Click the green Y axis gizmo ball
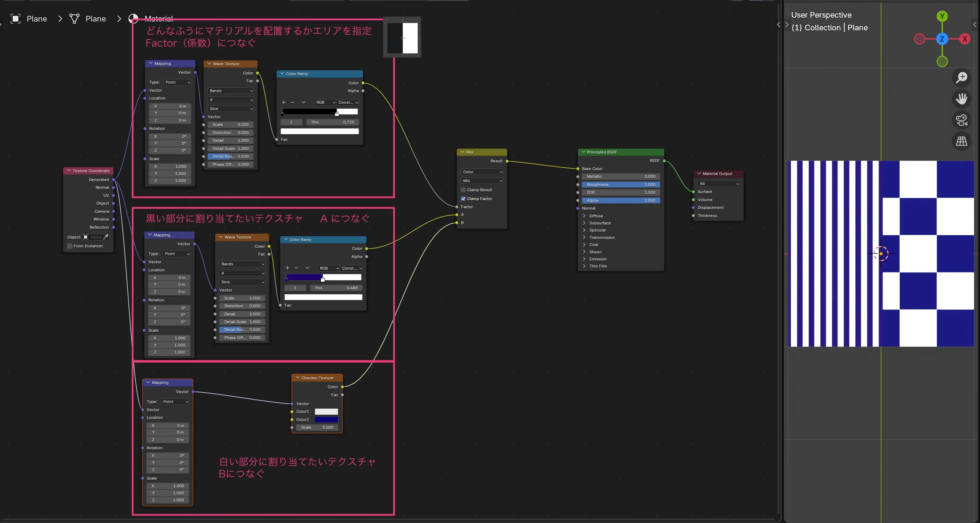The image size is (980, 523). [942, 16]
